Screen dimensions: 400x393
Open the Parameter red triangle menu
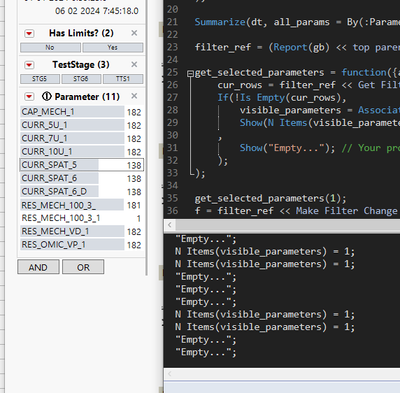[x=29, y=97]
